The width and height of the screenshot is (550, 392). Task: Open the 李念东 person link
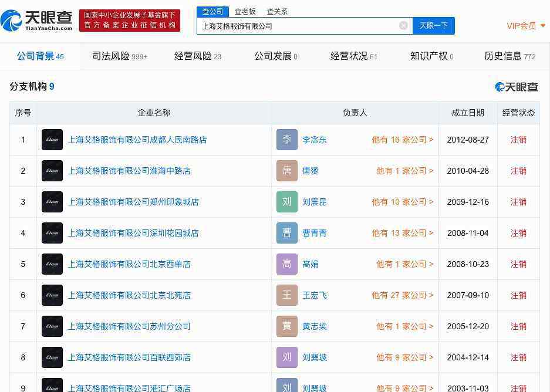point(315,140)
